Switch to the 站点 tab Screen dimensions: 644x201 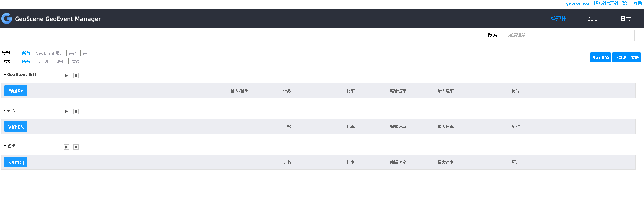click(x=593, y=19)
